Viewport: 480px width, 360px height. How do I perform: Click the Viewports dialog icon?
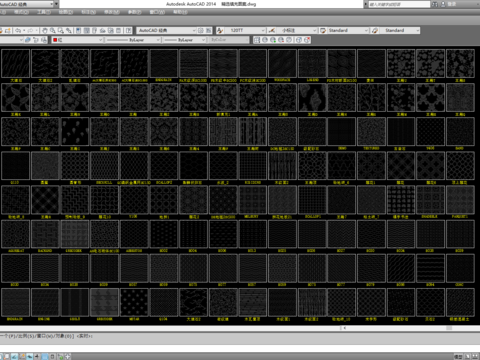[257, 40]
